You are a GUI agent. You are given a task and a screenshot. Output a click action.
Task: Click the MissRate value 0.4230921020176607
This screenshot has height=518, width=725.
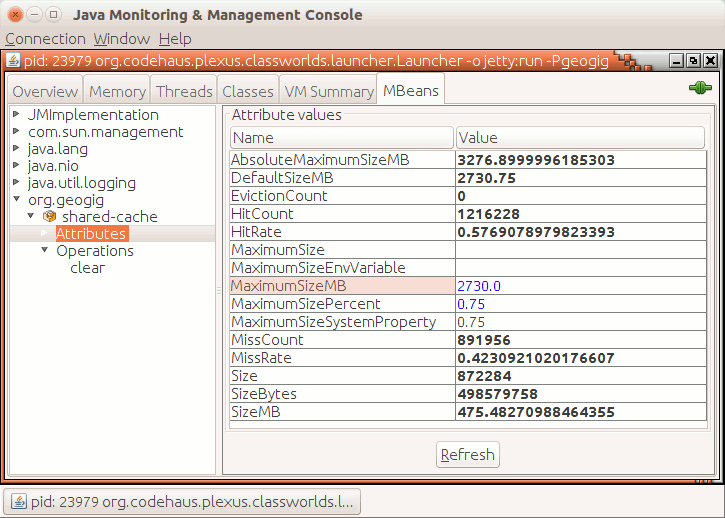[x=581, y=358]
